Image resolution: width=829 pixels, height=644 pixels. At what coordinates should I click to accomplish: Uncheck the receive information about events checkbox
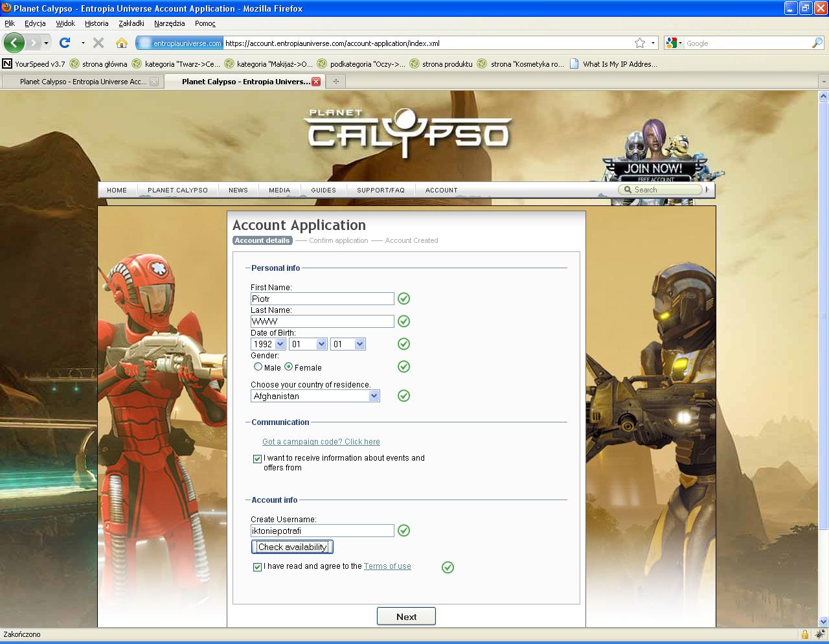(257, 459)
